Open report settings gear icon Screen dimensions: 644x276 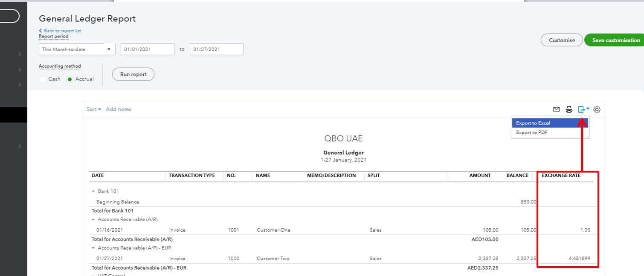pos(597,109)
